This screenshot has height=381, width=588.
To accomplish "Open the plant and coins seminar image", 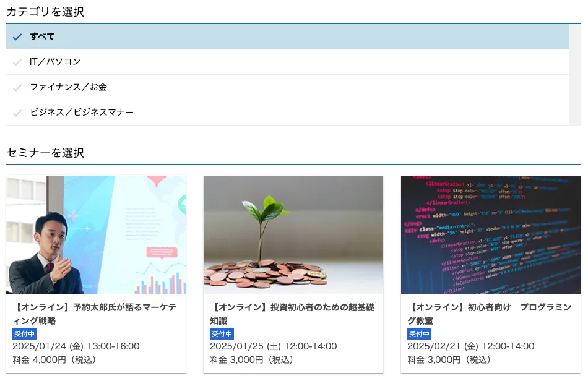I will click(293, 234).
